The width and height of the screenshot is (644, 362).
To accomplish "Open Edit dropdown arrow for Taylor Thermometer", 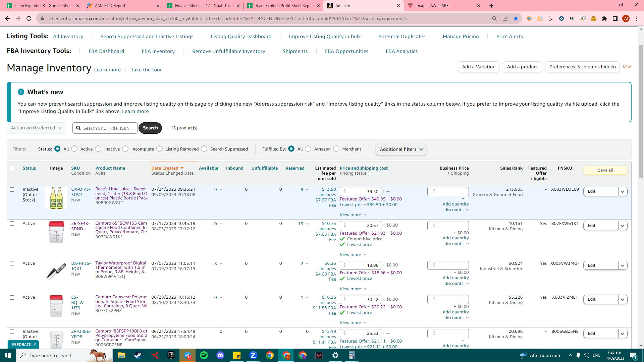I will [623, 265].
